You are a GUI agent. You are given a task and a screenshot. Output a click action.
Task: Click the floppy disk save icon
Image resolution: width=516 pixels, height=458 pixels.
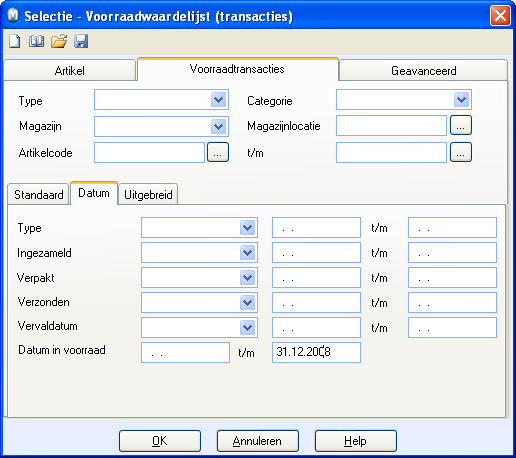pos(81,41)
